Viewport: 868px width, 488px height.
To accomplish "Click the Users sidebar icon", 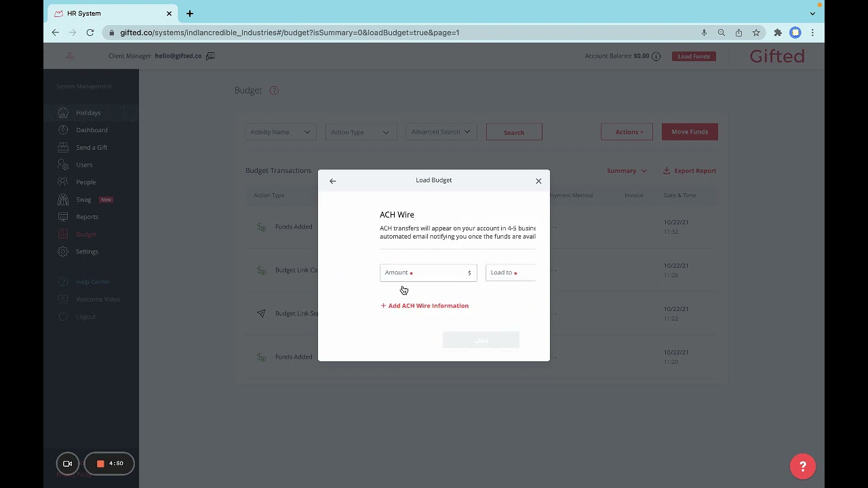I will click(63, 165).
